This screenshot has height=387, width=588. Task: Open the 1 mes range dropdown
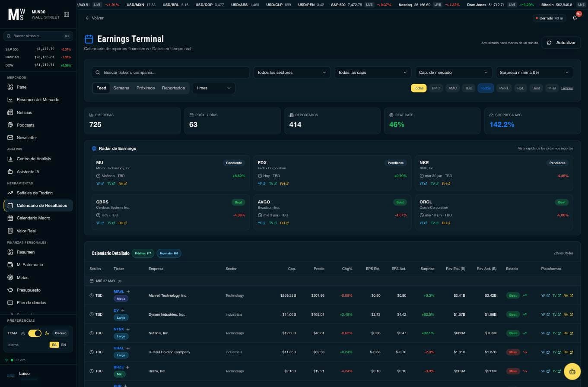[214, 88]
